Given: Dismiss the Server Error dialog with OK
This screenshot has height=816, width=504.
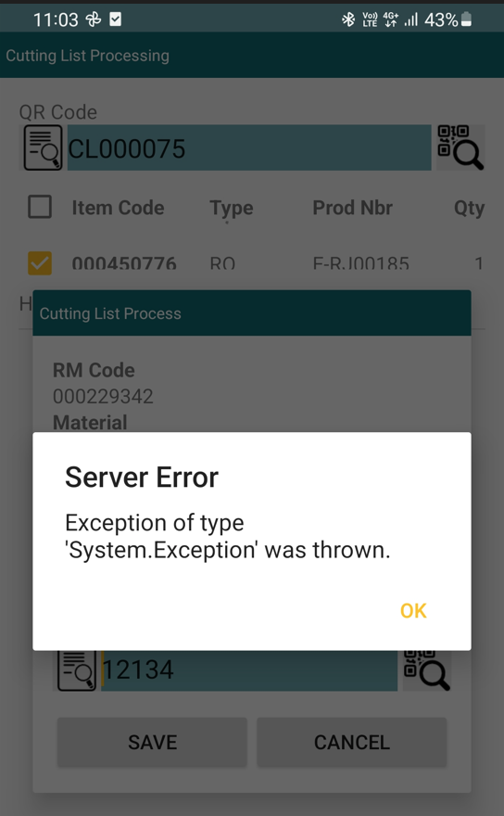Looking at the screenshot, I should pos(413,611).
